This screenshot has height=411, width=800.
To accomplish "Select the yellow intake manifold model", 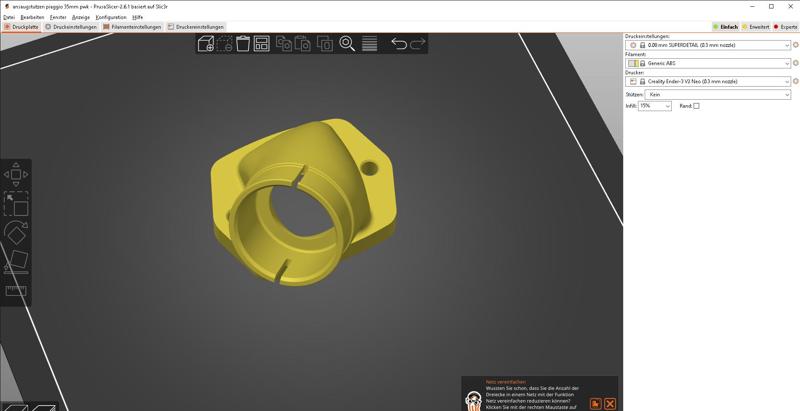I will [303, 204].
